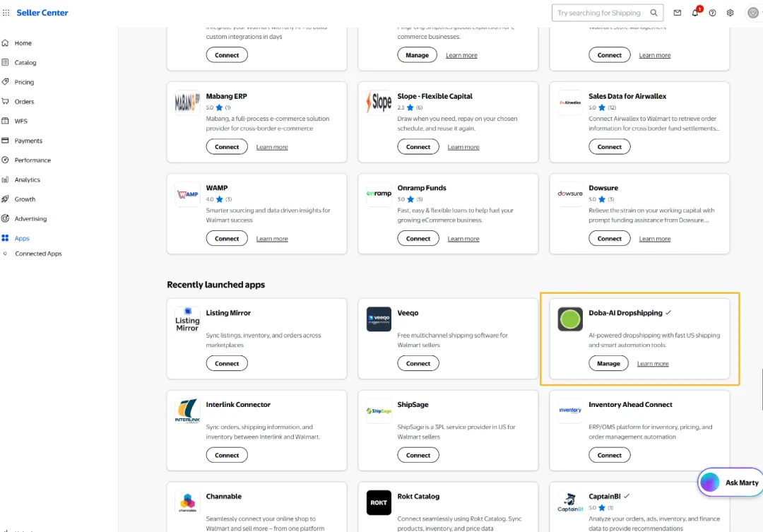Click the Veeqo logo icon

tap(379, 319)
